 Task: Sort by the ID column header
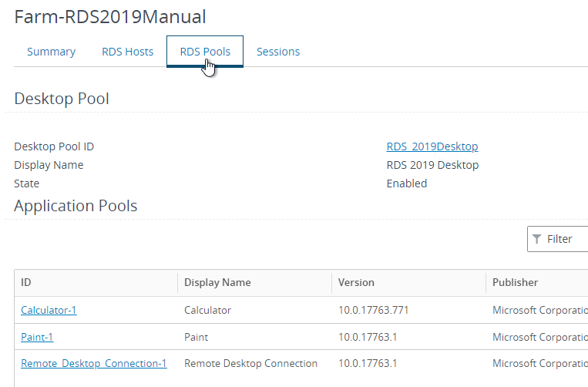tap(26, 282)
